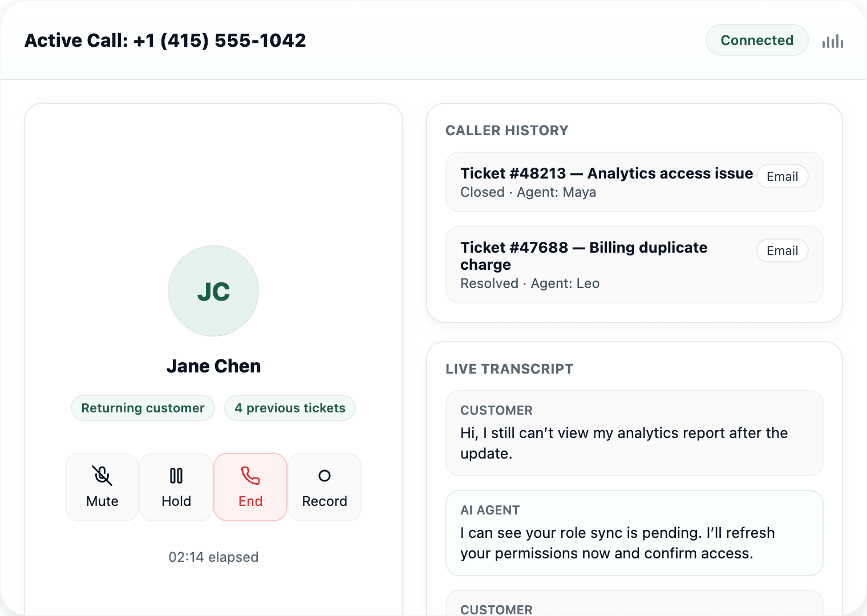The width and height of the screenshot is (867, 616).
Task: Start recording the call
Action: click(x=324, y=487)
